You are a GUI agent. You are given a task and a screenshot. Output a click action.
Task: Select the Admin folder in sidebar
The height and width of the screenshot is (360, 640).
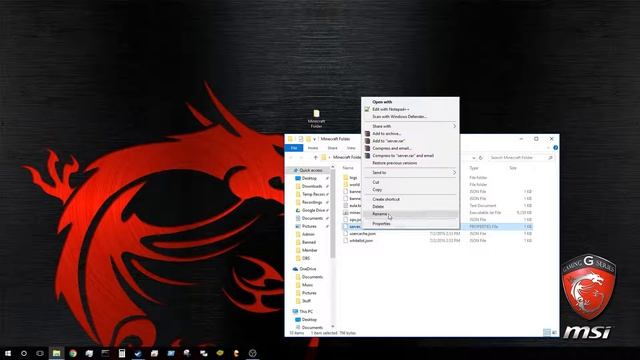[305, 234]
